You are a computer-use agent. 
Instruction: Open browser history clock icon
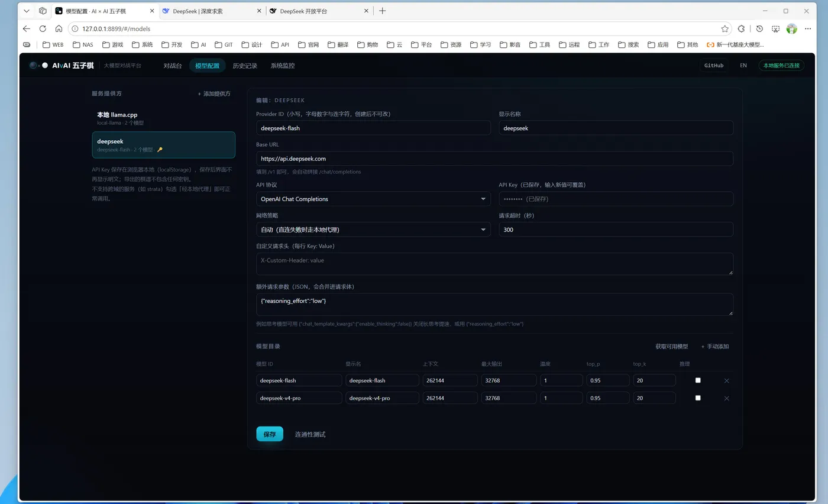pyautogui.click(x=759, y=28)
